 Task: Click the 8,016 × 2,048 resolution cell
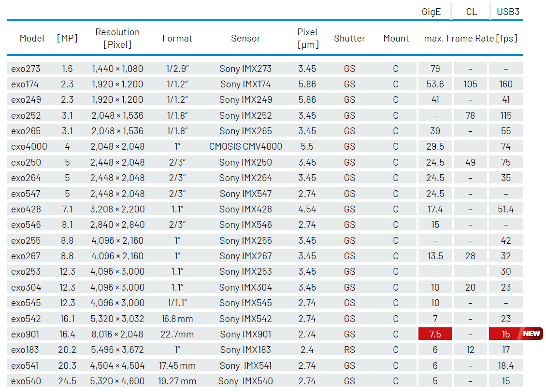click(x=117, y=334)
